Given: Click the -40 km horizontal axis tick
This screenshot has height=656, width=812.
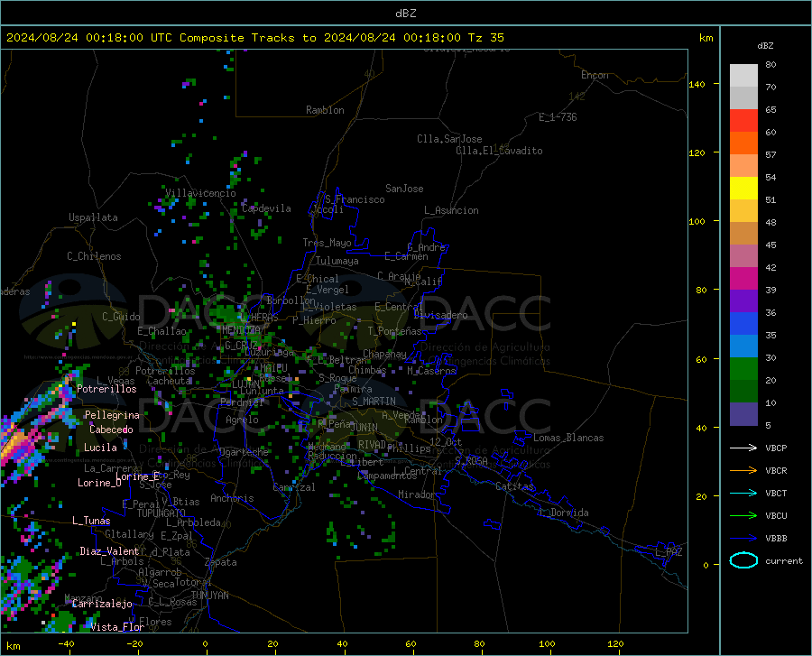Looking at the screenshot, I should pos(66,644).
